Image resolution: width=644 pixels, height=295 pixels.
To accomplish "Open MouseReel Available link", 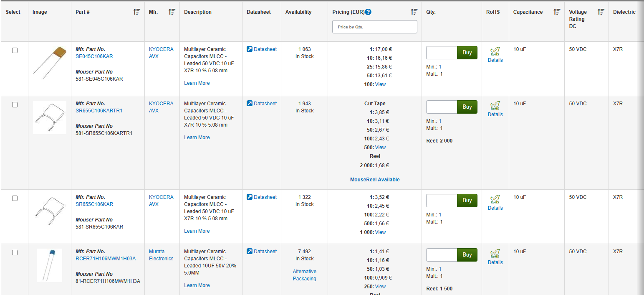I will click(x=375, y=180).
